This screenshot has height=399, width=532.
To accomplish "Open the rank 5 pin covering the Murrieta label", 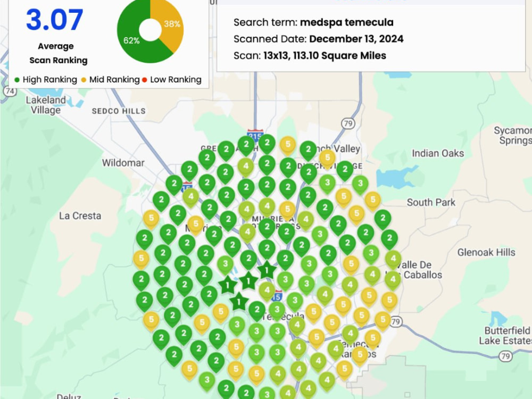I will [x=196, y=225].
